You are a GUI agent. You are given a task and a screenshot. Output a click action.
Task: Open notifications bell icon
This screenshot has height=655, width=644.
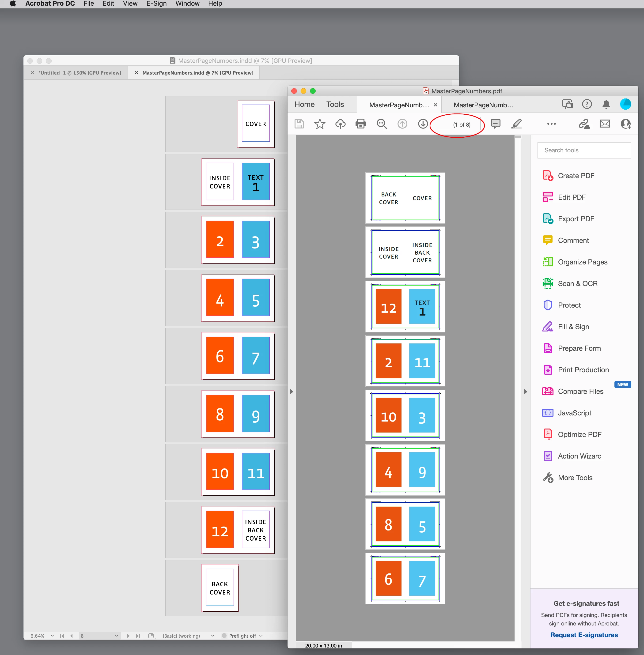coord(606,104)
